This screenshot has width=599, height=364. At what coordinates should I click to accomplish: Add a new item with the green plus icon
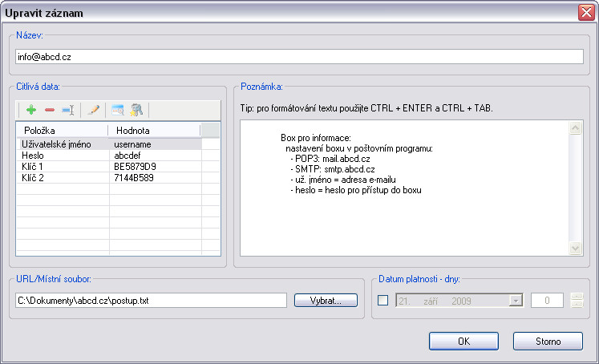pos(31,110)
